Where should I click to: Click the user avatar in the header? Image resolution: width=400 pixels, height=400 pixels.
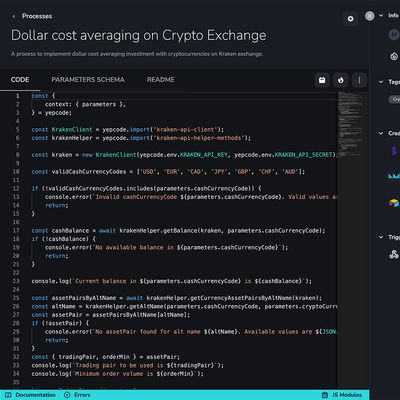369,16
